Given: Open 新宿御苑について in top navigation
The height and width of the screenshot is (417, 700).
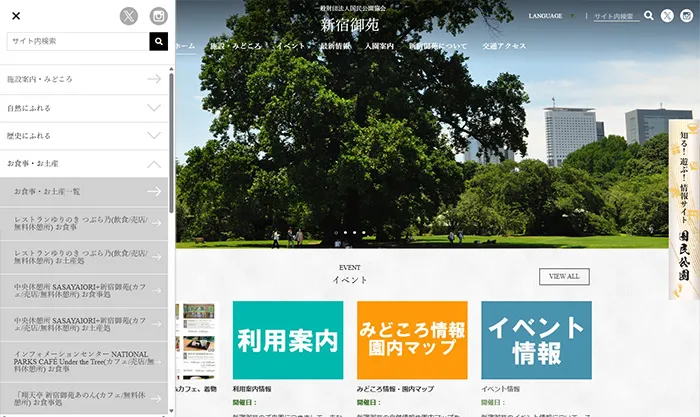Looking at the screenshot, I should click(438, 46).
